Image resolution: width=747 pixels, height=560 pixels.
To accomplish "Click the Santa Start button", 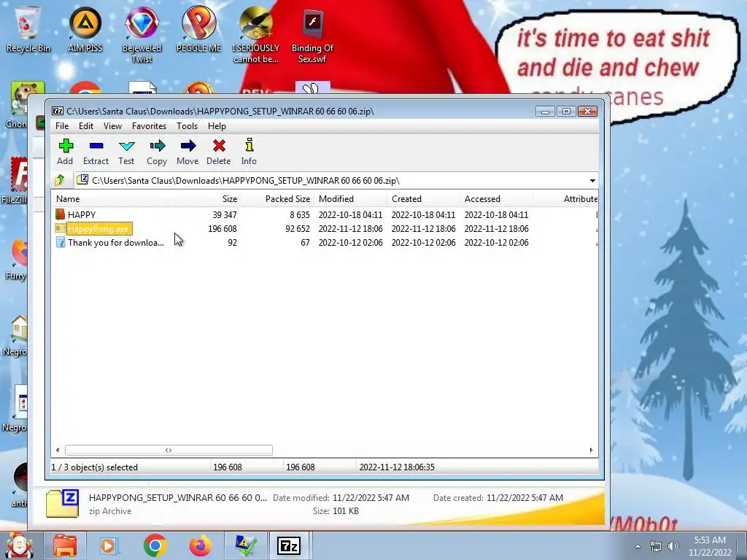I will click(19, 545).
